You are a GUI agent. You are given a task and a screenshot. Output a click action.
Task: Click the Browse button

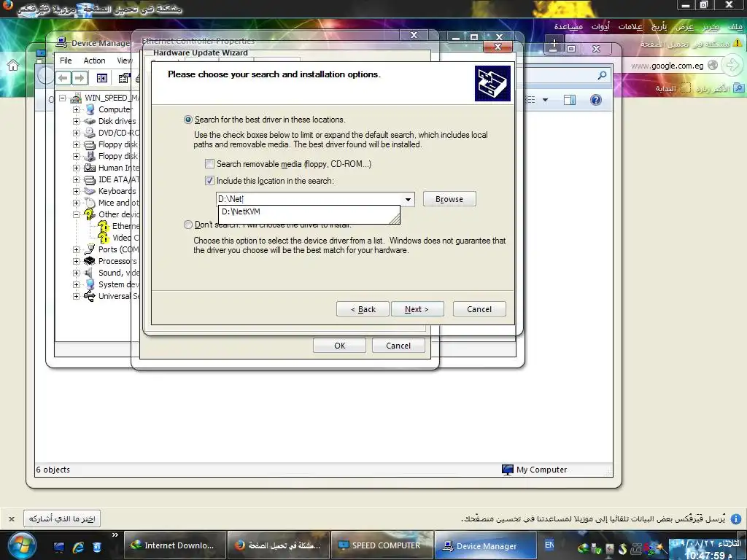coord(449,199)
